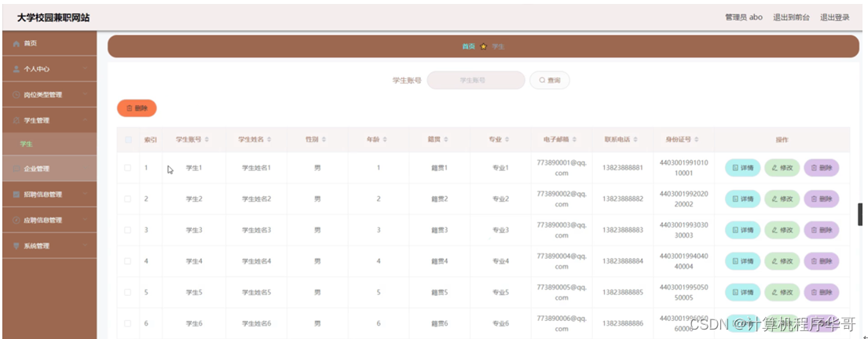Click 修改 for row 学生1
Viewport: 868px width, 339px height.
pos(782,168)
